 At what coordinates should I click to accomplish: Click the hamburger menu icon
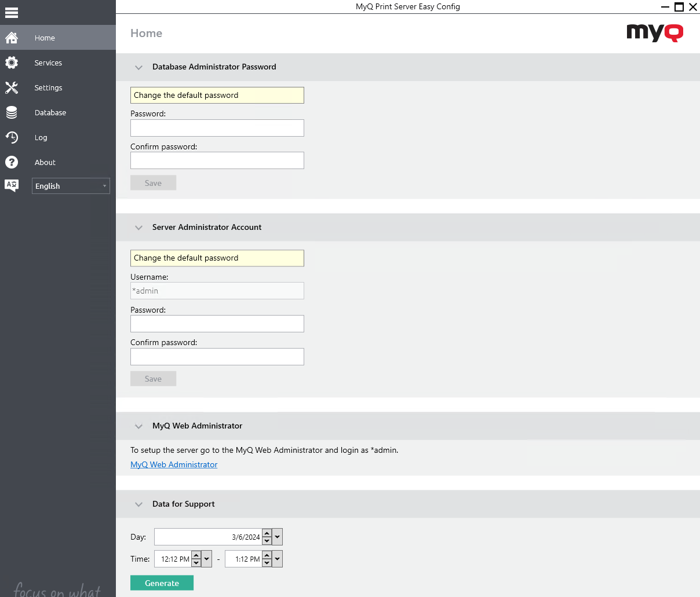pos(12,12)
